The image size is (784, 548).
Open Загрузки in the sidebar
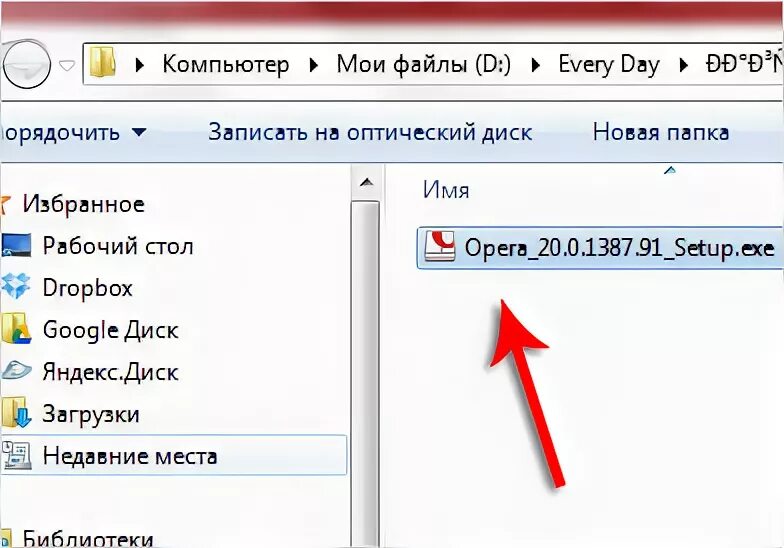click(x=90, y=414)
